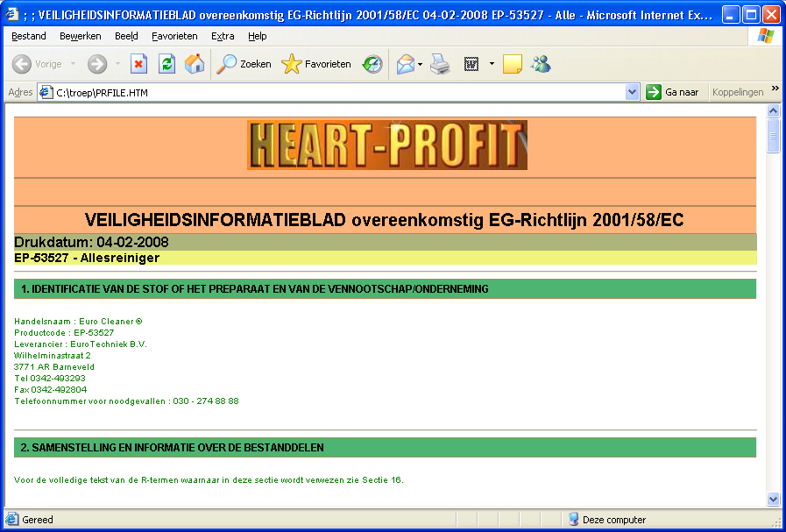Click the page icon in address bar
This screenshot has height=532, width=786.
point(46,92)
